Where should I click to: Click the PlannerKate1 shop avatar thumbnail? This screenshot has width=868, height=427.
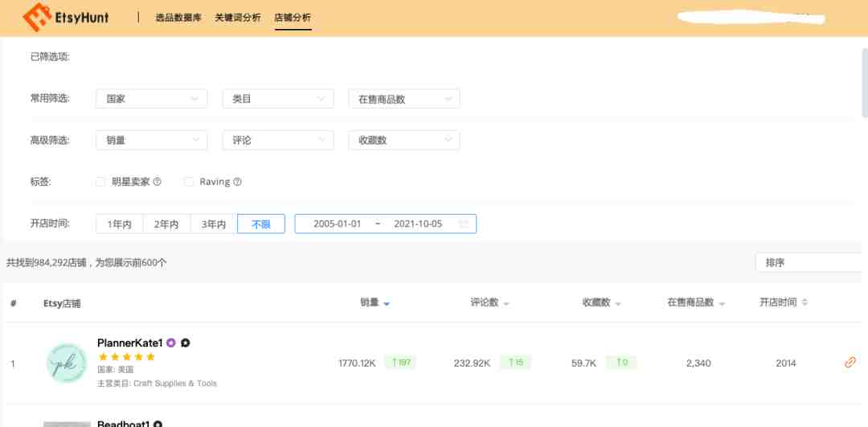coord(67,363)
